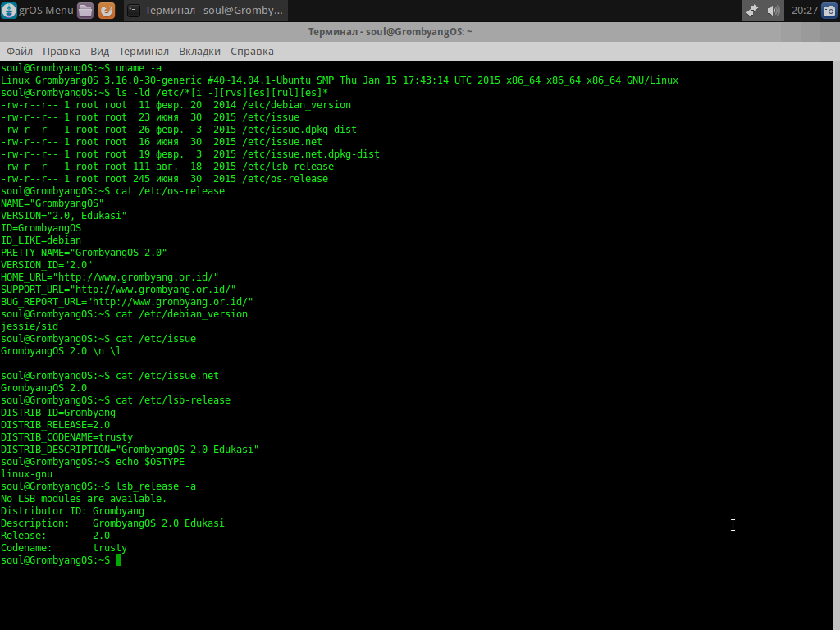Image resolution: width=840 pixels, height=630 pixels.
Task: Click the /etc/issue.dpkg-dist listing row
Action: tap(178, 130)
